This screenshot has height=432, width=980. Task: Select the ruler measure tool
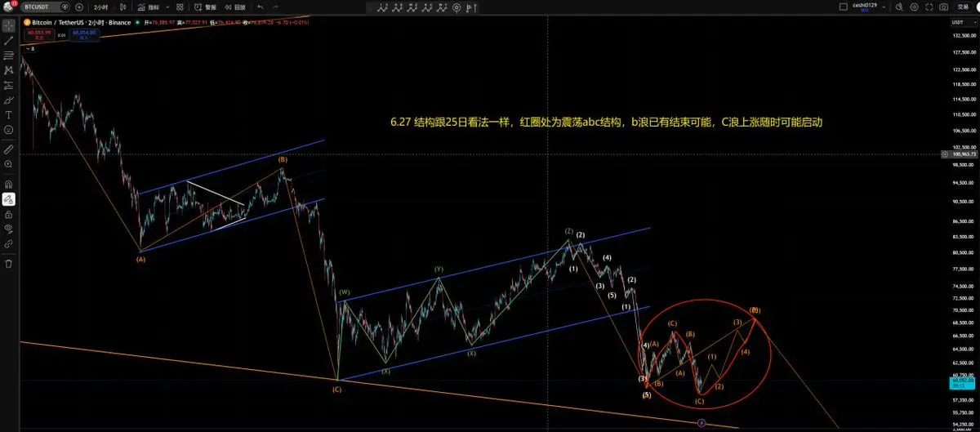click(9, 149)
